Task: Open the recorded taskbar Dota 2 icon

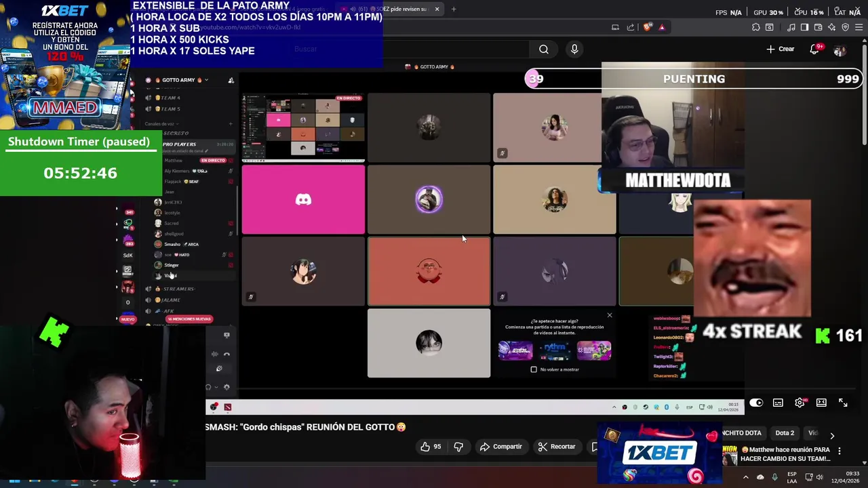Action: click(227, 407)
